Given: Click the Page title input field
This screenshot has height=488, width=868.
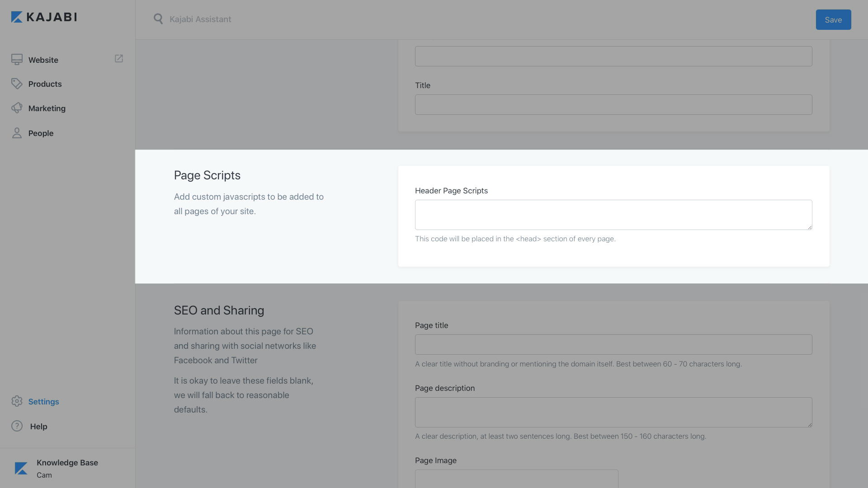Looking at the screenshot, I should [x=613, y=344].
